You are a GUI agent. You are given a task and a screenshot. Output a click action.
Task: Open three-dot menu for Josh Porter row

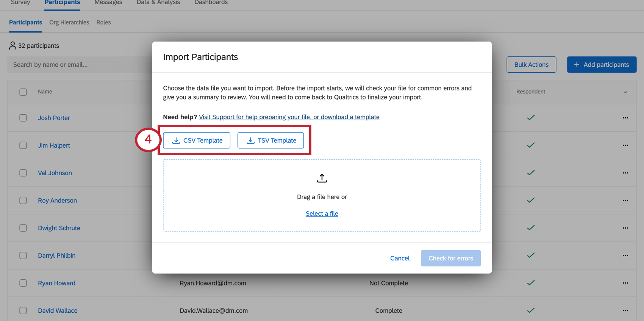625,118
